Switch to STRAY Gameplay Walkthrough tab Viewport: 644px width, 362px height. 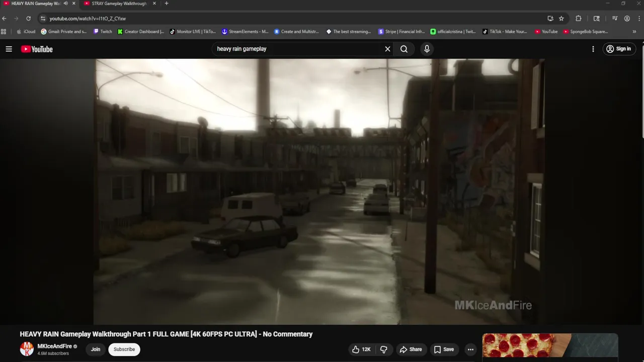click(119, 4)
